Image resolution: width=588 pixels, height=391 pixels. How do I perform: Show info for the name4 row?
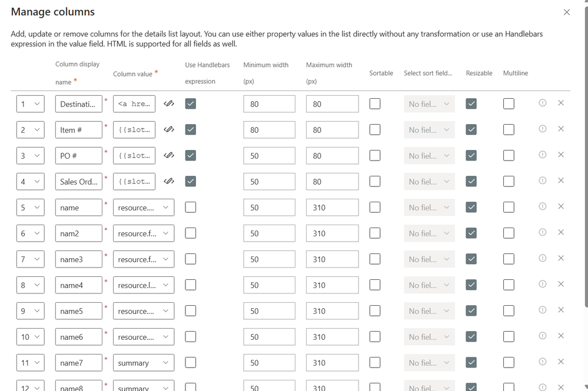[543, 284]
